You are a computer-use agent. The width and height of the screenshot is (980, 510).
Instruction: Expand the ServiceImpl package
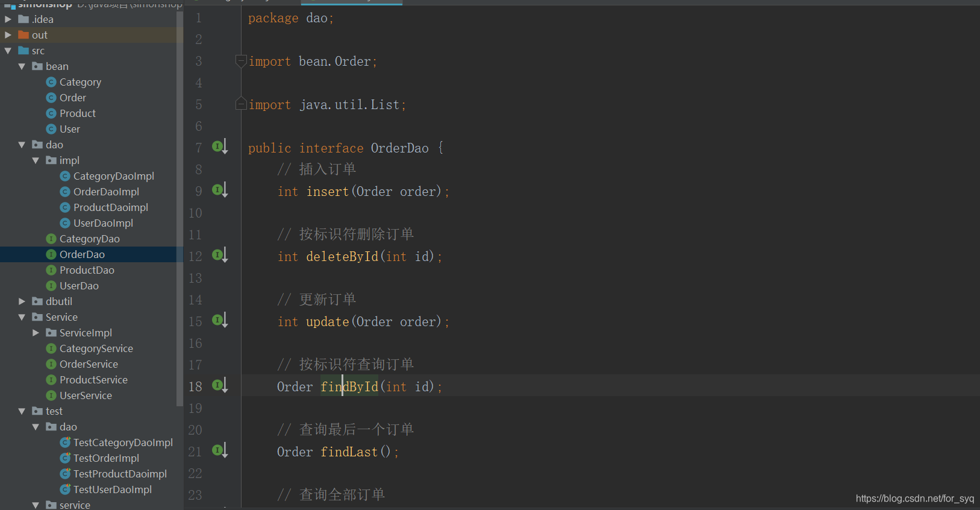coord(36,333)
